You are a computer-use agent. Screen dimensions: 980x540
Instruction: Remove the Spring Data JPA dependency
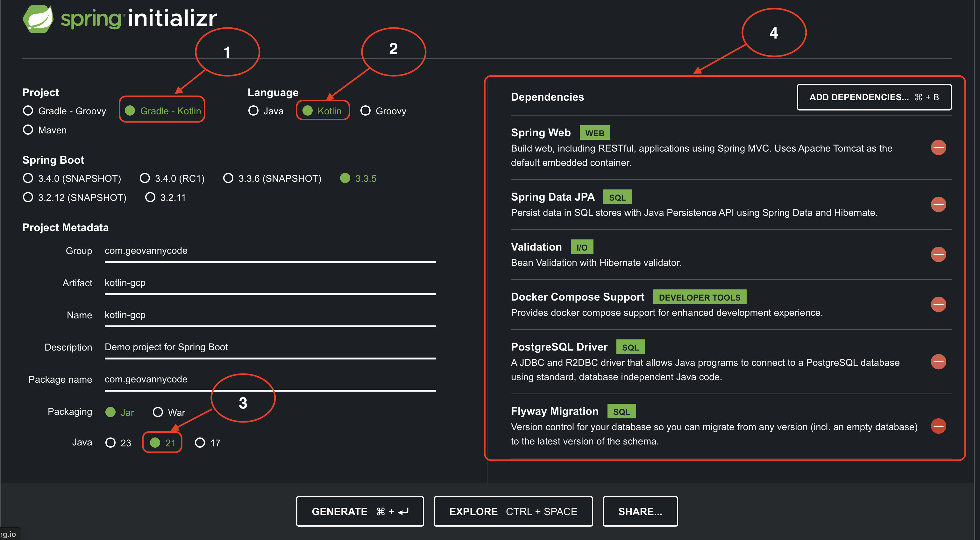938,204
